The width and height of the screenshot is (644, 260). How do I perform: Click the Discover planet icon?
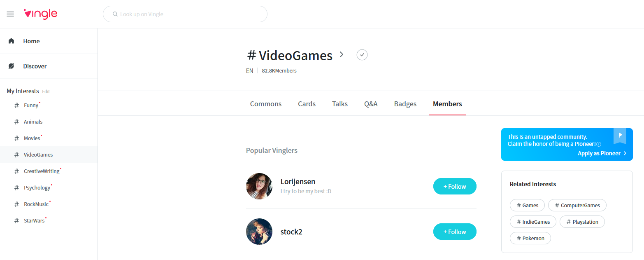[11, 66]
